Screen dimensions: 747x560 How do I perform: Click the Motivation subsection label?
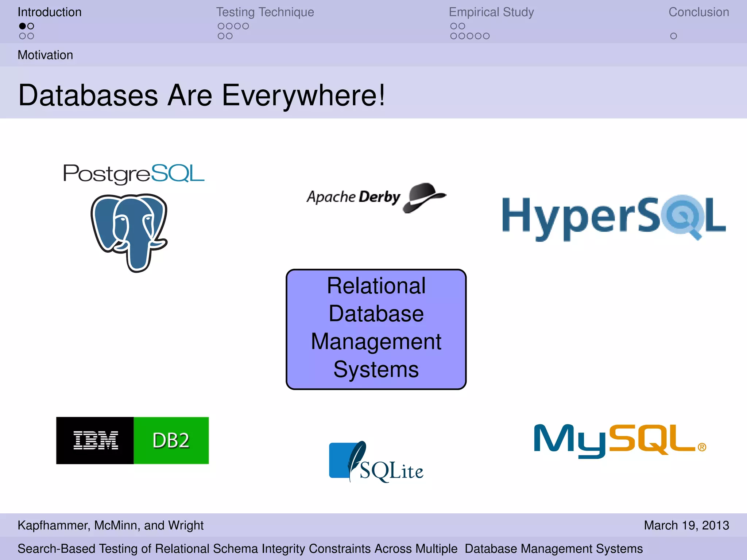[x=45, y=55]
